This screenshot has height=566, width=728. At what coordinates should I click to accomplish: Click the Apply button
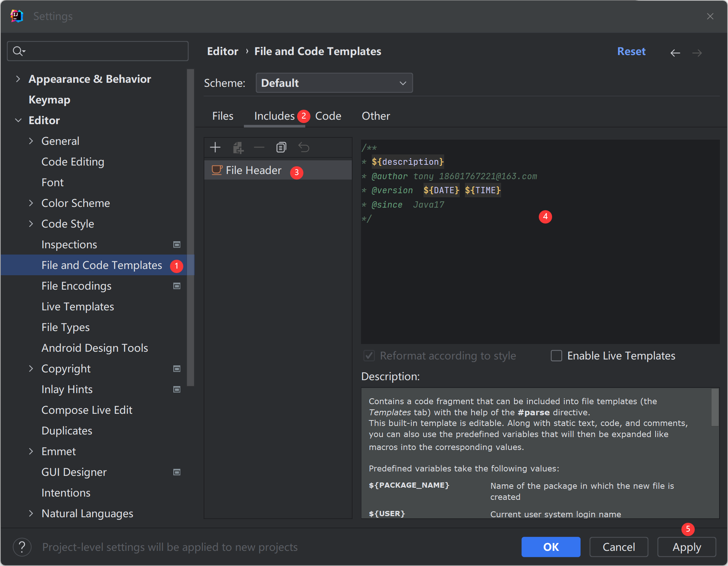point(687,547)
